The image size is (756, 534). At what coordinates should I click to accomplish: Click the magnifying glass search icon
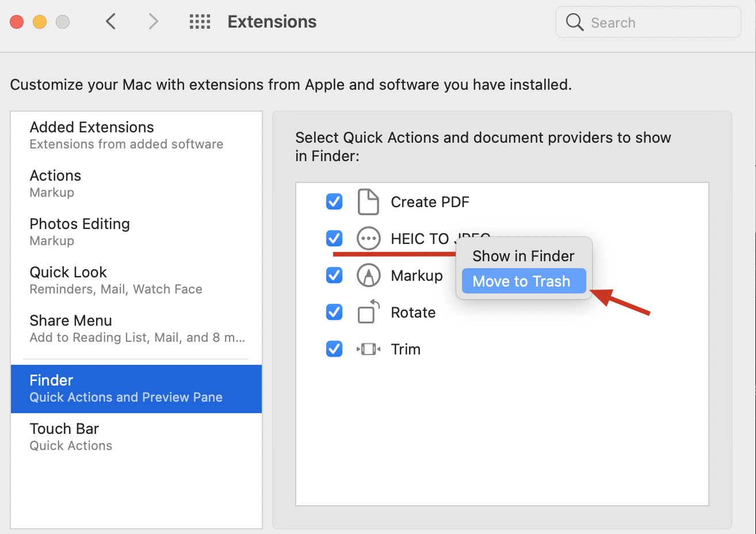575,22
